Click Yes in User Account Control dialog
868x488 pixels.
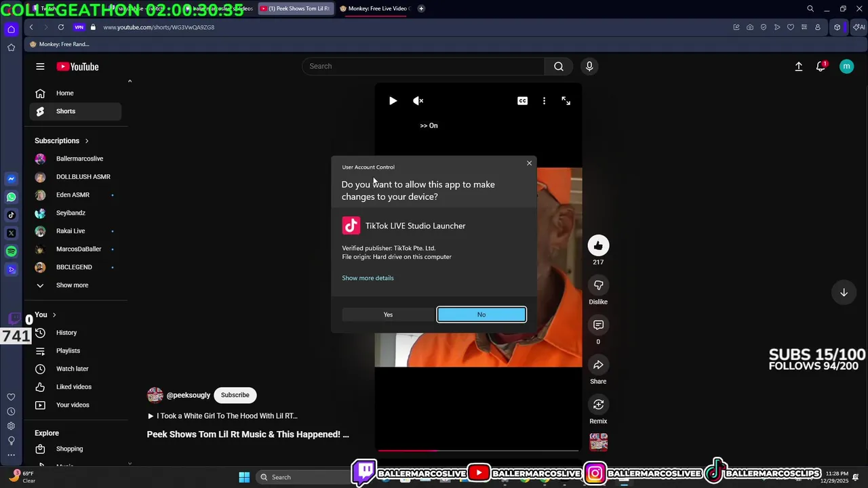tap(388, 314)
